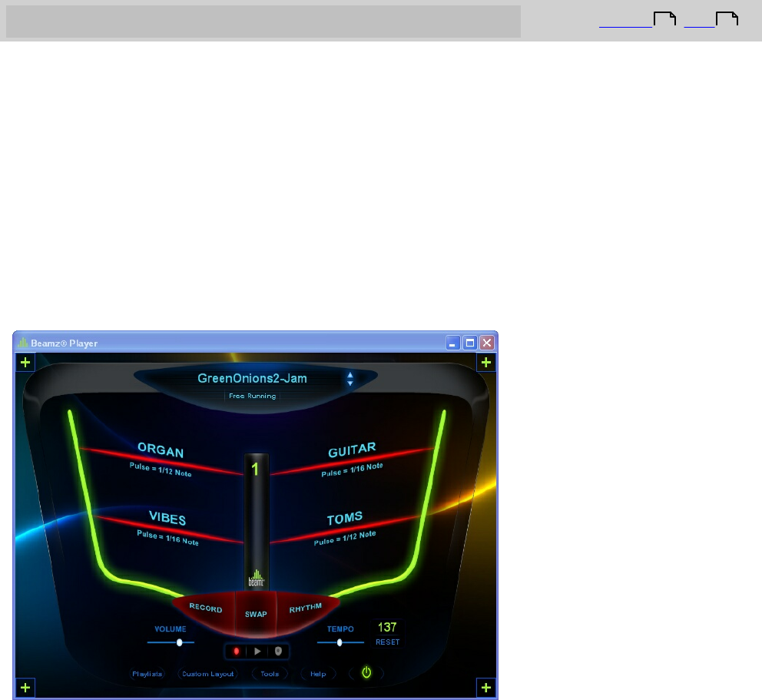Click the red record dot in transport bar
Viewport: 762px width, 700px height.
point(236,651)
